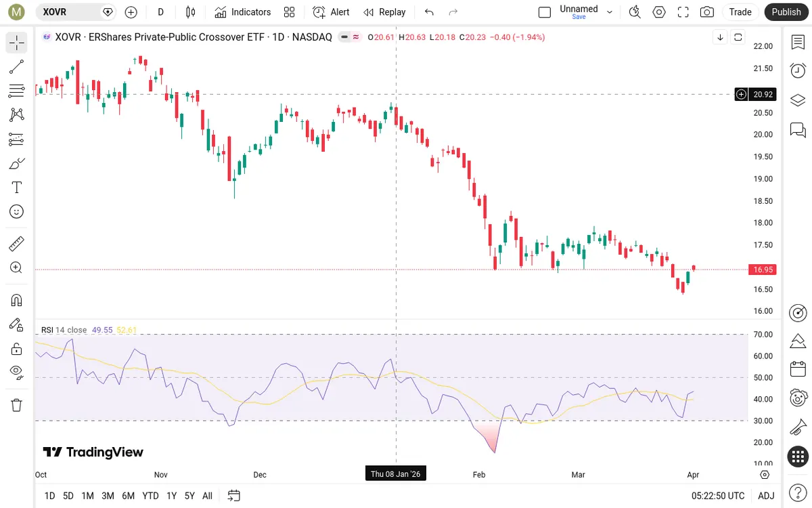Image resolution: width=812 pixels, height=508 pixels.
Task: Select the 6M time range
Action: 128,496
